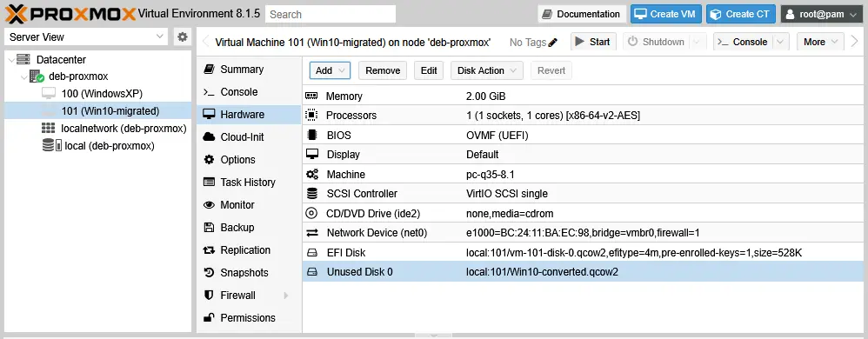This screenshot has height=339, width=868.
Task: Click the BIOS chip icon
Action: [x=311, y=135]
